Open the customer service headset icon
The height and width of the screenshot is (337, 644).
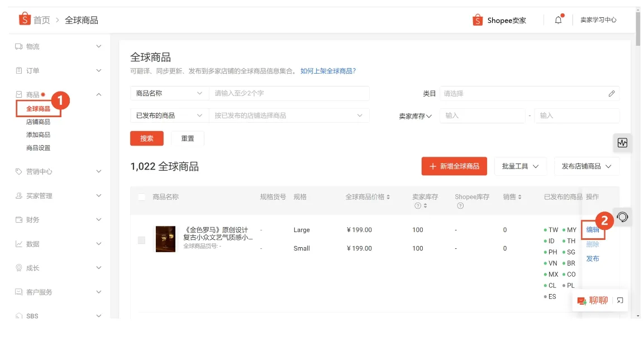point(623,217)
